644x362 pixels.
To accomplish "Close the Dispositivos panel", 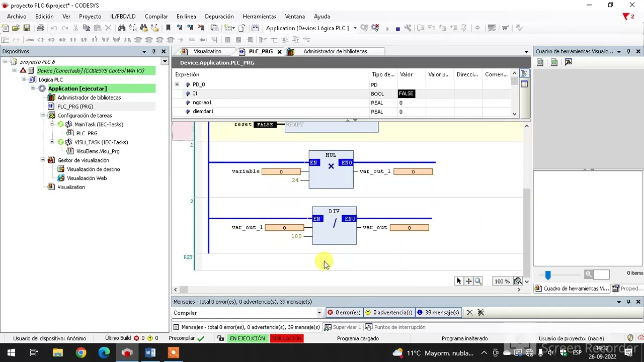I will click(x=164, y=51).
